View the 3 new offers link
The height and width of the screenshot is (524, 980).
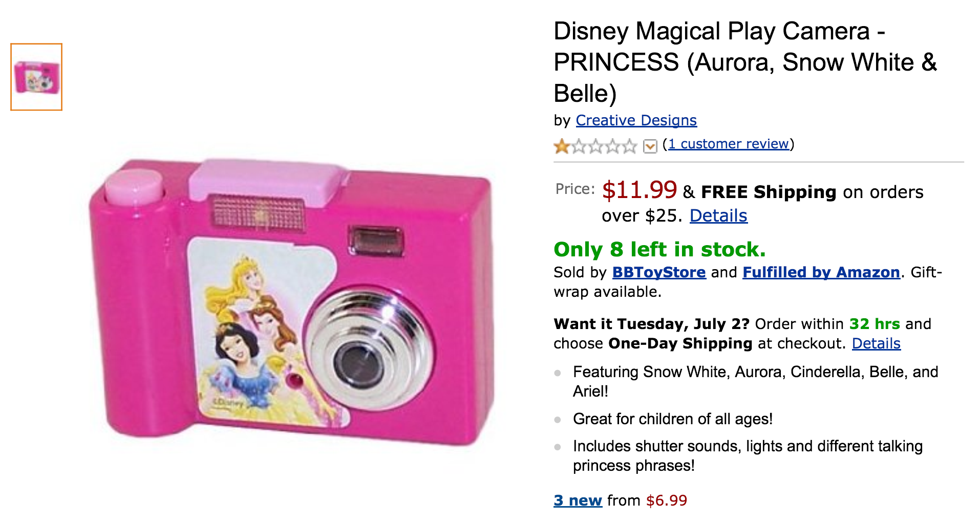[578, 500]
